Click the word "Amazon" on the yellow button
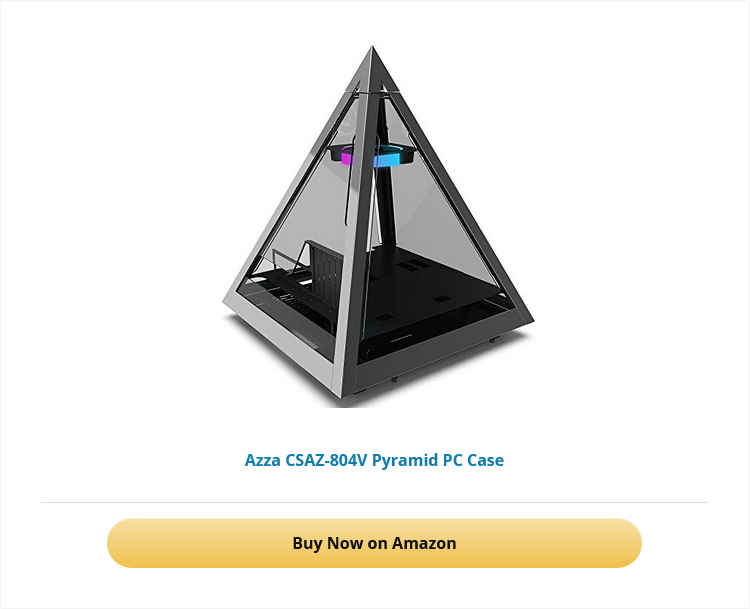This screenshot has width=750, height=609. [x=424, y=543]
